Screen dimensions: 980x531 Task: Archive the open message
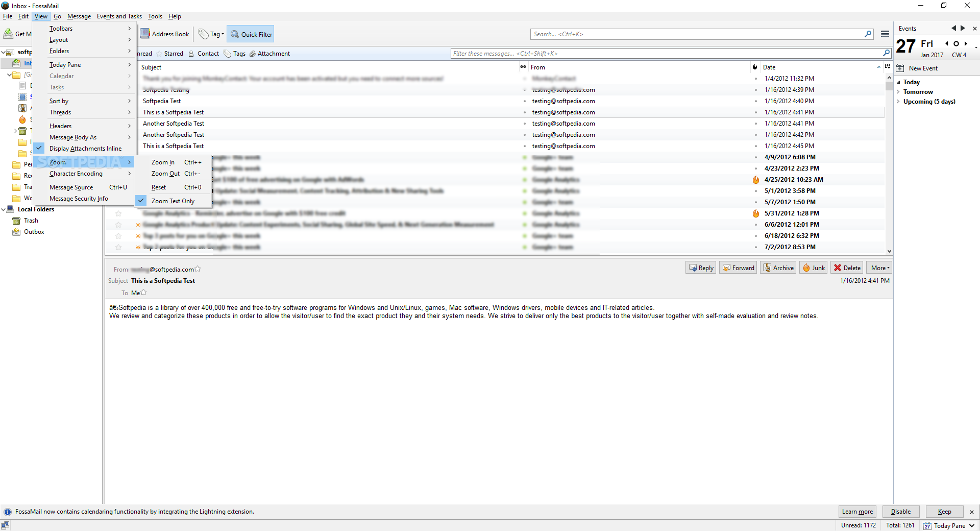coord(778,268)
